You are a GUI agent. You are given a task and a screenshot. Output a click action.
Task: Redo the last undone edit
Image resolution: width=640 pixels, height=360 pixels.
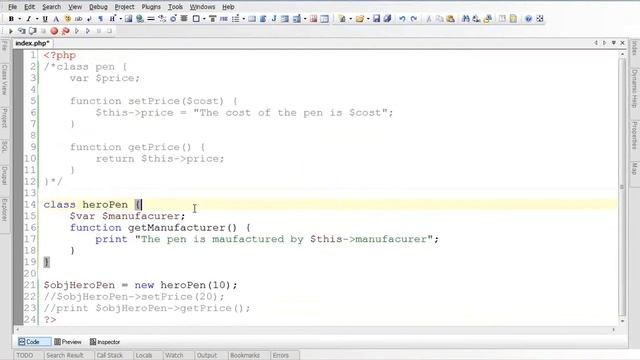point(413,19)
